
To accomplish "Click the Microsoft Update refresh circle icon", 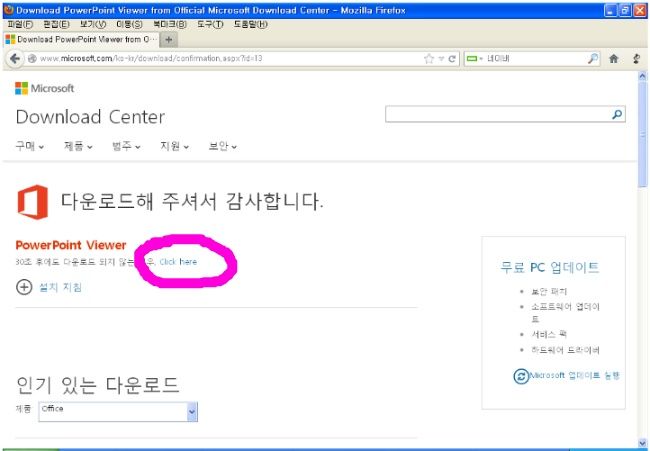I will [x=521, y=376].
